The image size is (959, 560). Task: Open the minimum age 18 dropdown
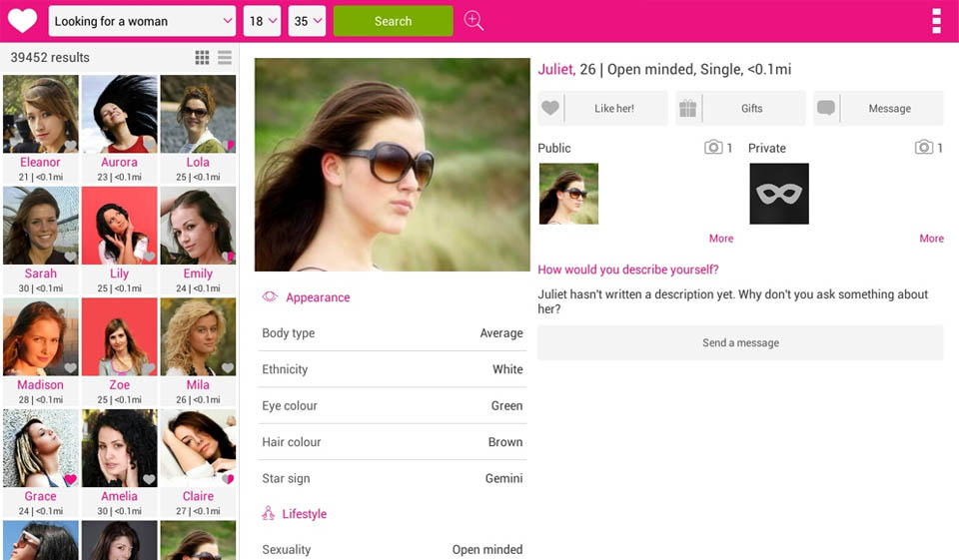pyautogui.click(x=262, y=21)
